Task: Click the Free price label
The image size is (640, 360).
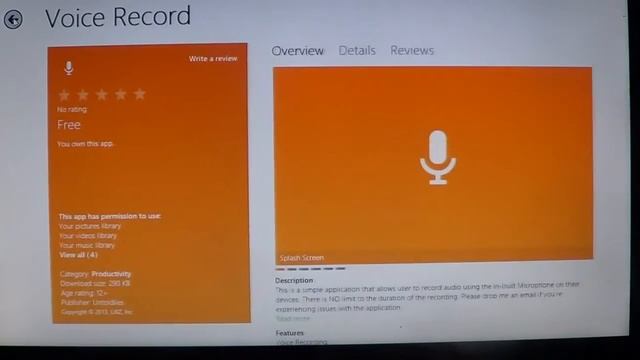Action: click(x=69, y=125)
